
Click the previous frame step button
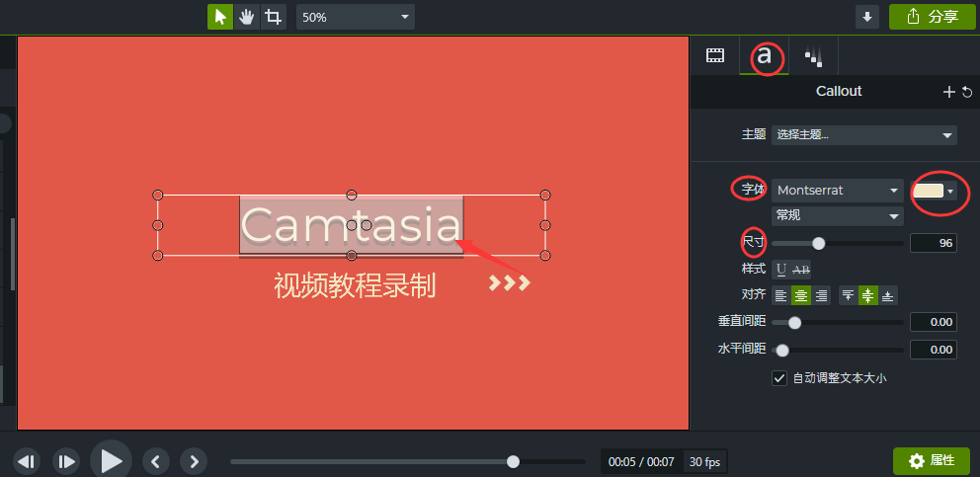coord(27,462)
